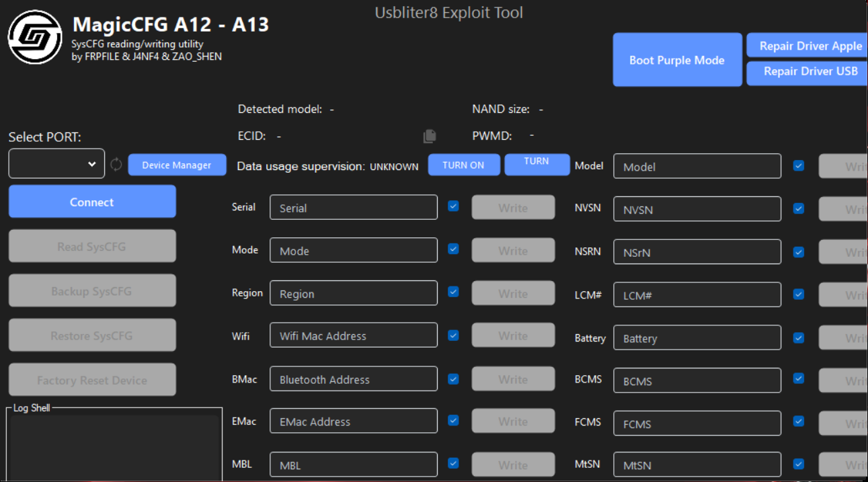Screen dimensions: 868x482
Task: Toggle the Wifi checkbox
Action: click(453, 335)
